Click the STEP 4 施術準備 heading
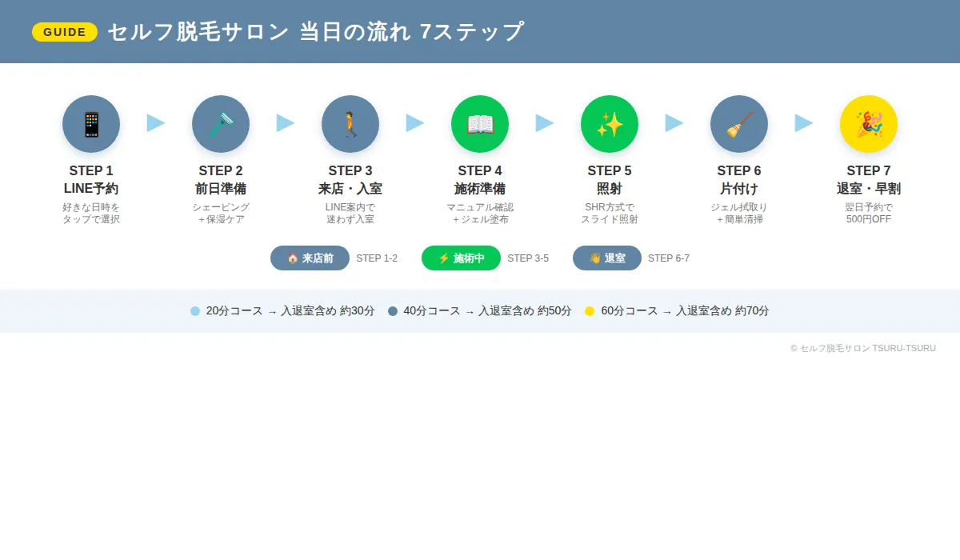The height and width of the screenshot is (560, 960). click(x=480, y=180)
